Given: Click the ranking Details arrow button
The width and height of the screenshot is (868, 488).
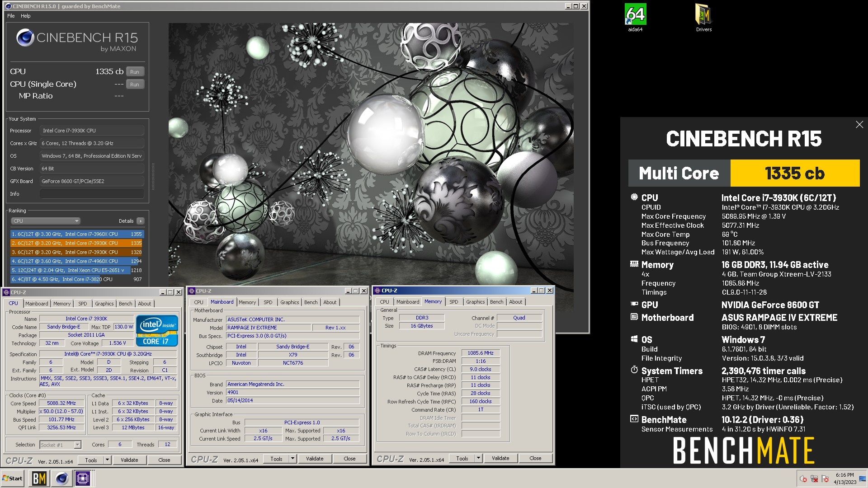Looking at the screenshot, I should point(141,221).
